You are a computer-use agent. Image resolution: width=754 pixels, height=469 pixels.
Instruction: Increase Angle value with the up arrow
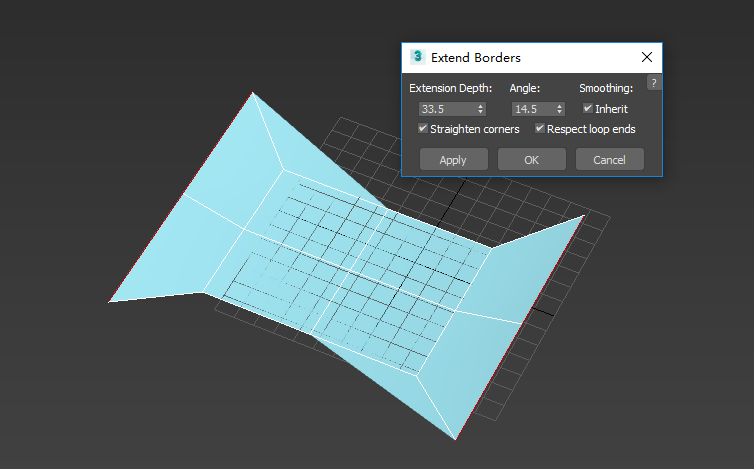pos(560,105)
